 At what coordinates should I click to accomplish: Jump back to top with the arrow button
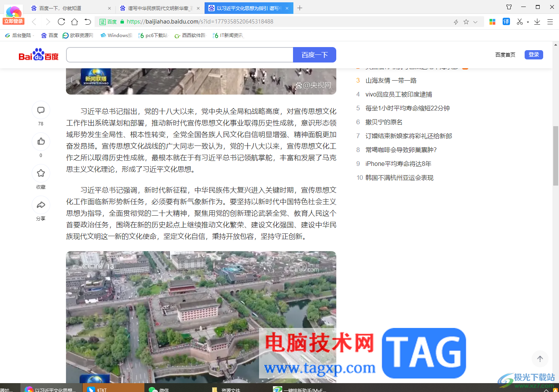click(x=540, y=358)
